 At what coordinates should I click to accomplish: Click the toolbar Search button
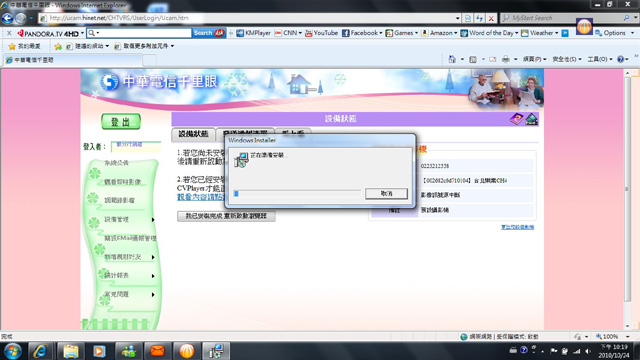tap(209, 33)
